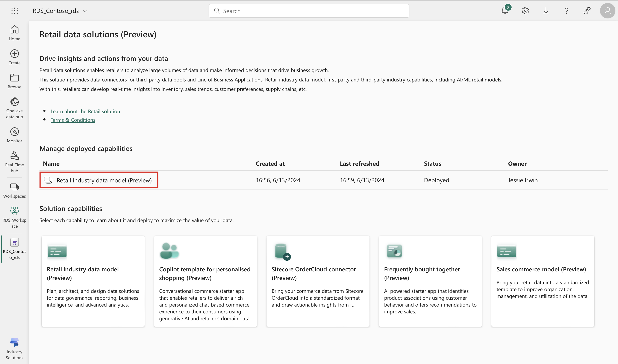Open the Help question mark icon
This screenshot has height=364, width=618.
point(566,11)
